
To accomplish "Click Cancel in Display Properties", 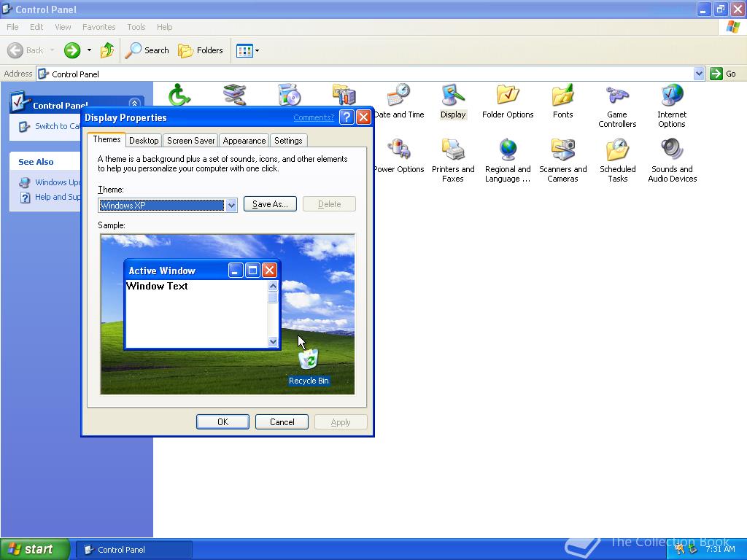I will (x=282, y=422).
